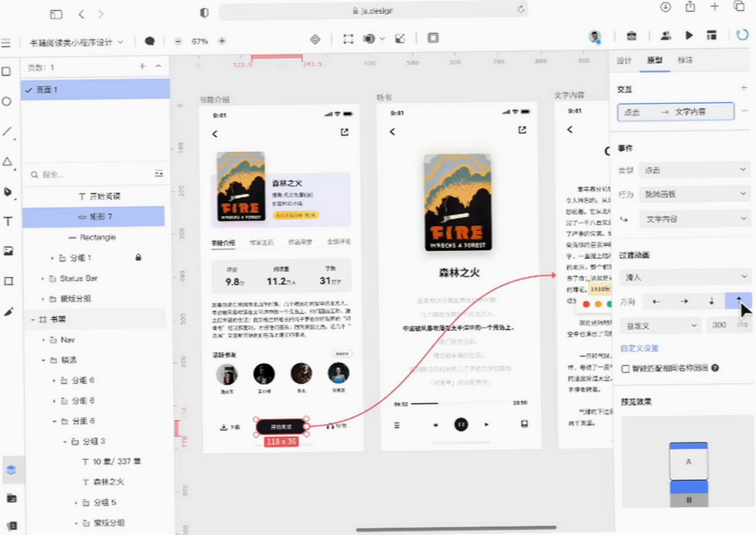The width and height of the screenshot is (756, 535).
Task: Click the browser address bar js.design
Action: pyautogui.click(x=373, y=11)
